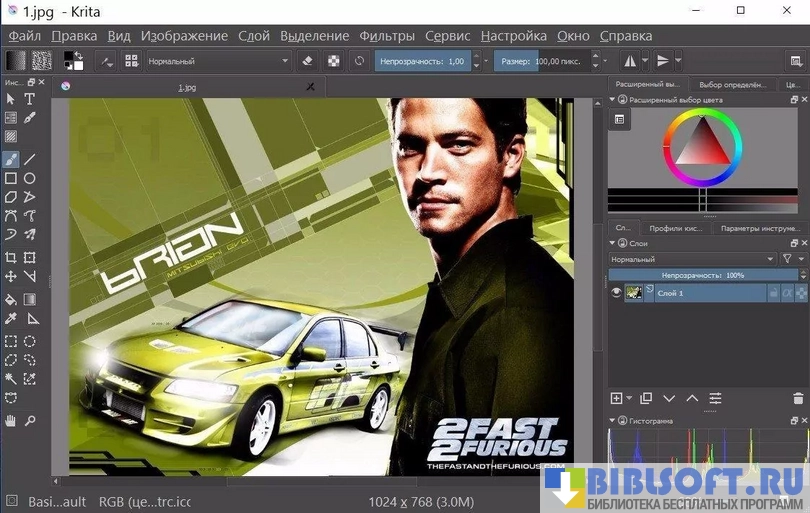This screenshot has width=810, height=513.
Task: Select the Zoom magnifier tool
Action: coord(30,421)
